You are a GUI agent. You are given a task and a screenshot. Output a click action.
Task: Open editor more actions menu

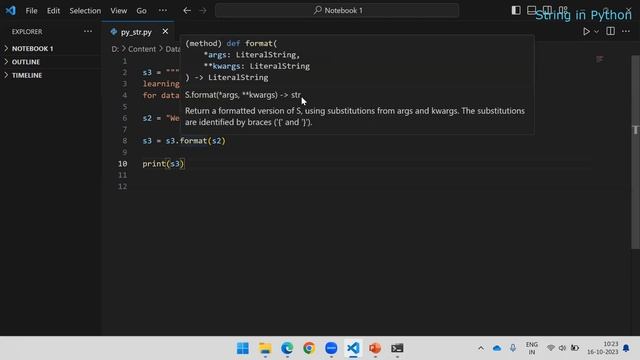pyautogui.click(x=626, y=31)
